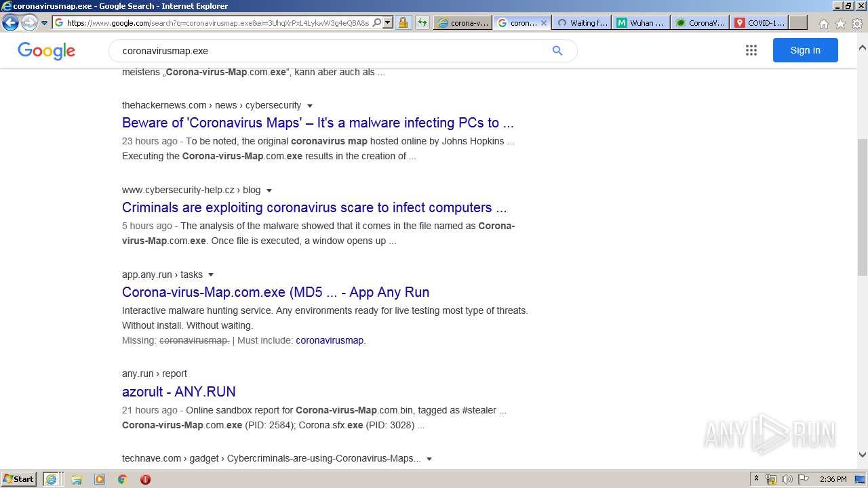Viewport: 868px width, 488px height.
Task: Click the page scrollbar up arrow
Action: point(862,48)
